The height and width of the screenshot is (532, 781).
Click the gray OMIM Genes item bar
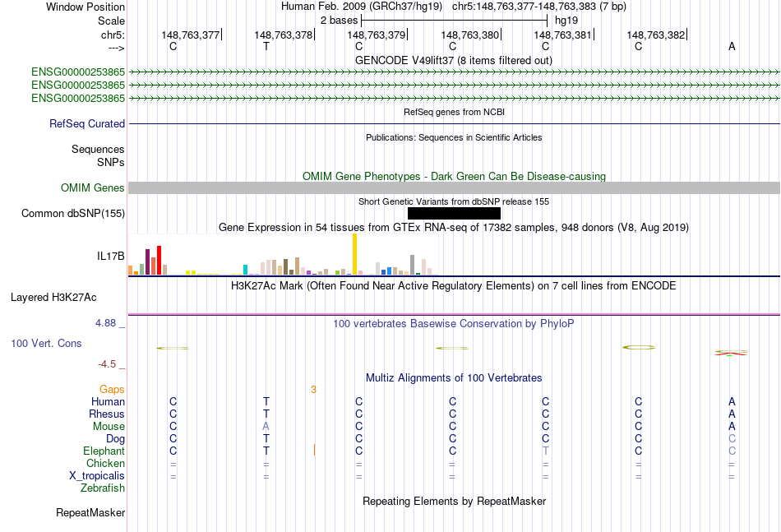(x=454, y=187)
